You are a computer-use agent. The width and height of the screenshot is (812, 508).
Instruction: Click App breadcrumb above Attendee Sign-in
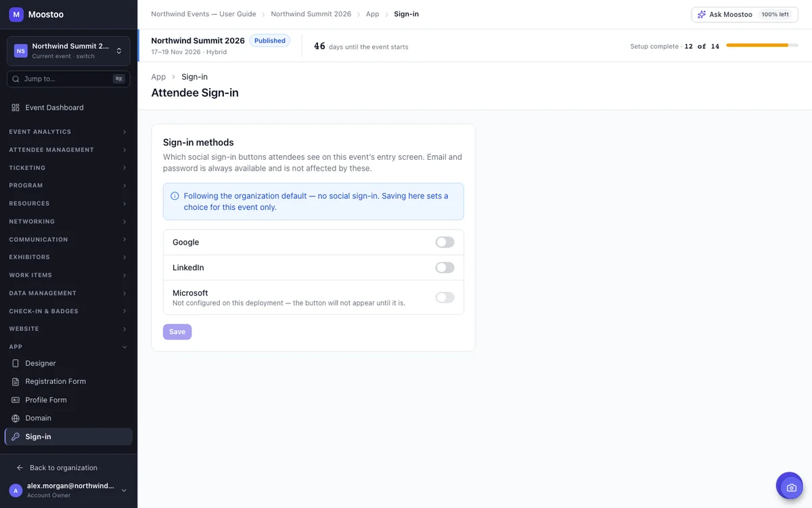click(158, 77)
